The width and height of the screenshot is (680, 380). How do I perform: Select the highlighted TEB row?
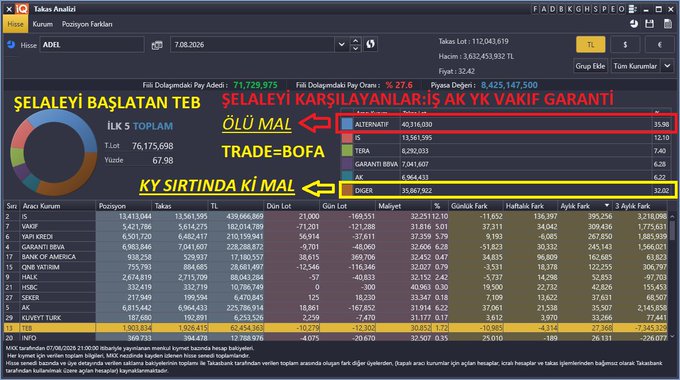(x=336, y=328)
